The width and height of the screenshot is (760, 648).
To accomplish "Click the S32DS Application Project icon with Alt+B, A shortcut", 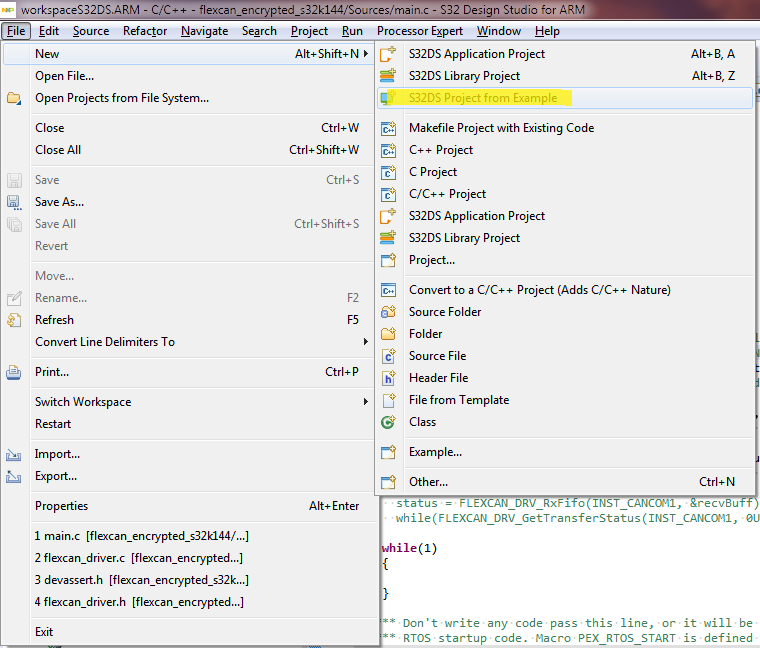I will pos(388,54).
